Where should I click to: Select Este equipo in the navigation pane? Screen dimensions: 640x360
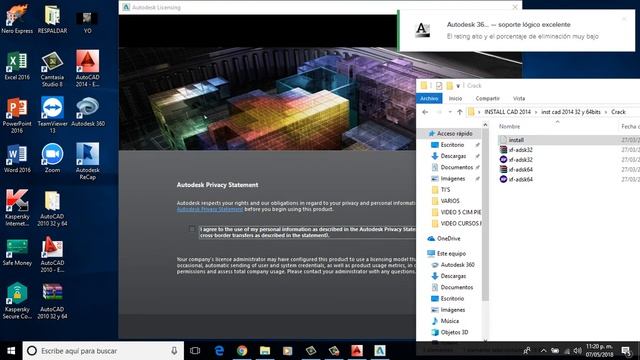click(x=447, y=253)
